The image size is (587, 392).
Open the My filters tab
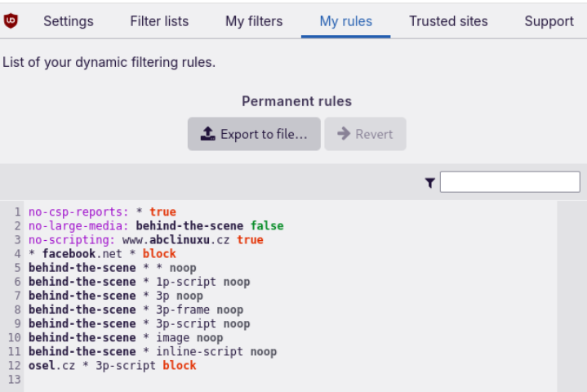[254, 21]
